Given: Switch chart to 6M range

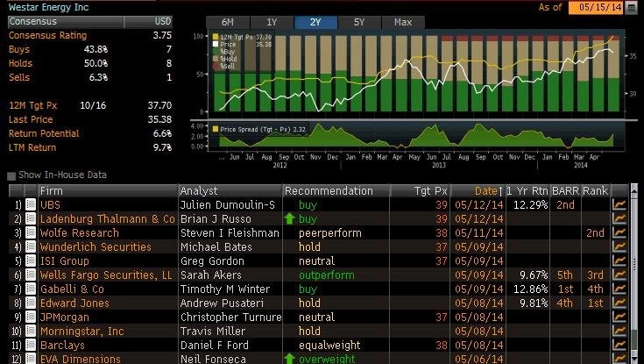Looking at the screenshot, I should 228,22.
